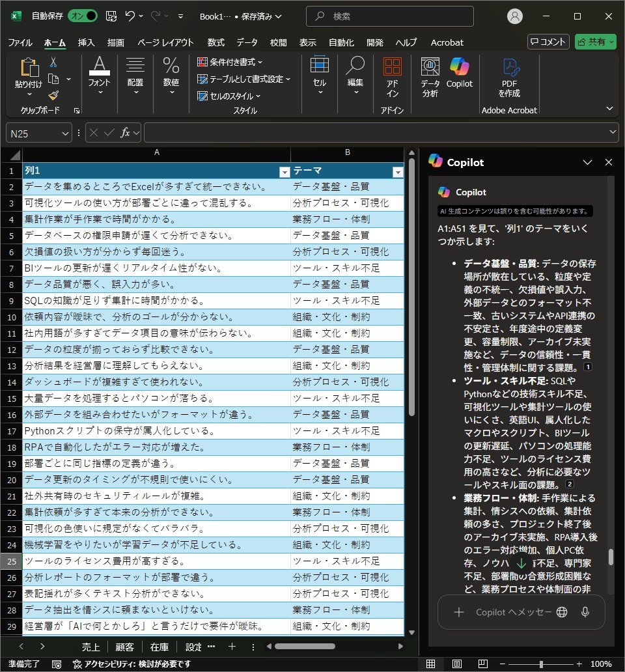Click citation reference 2 in Copilot

point(569,484)
